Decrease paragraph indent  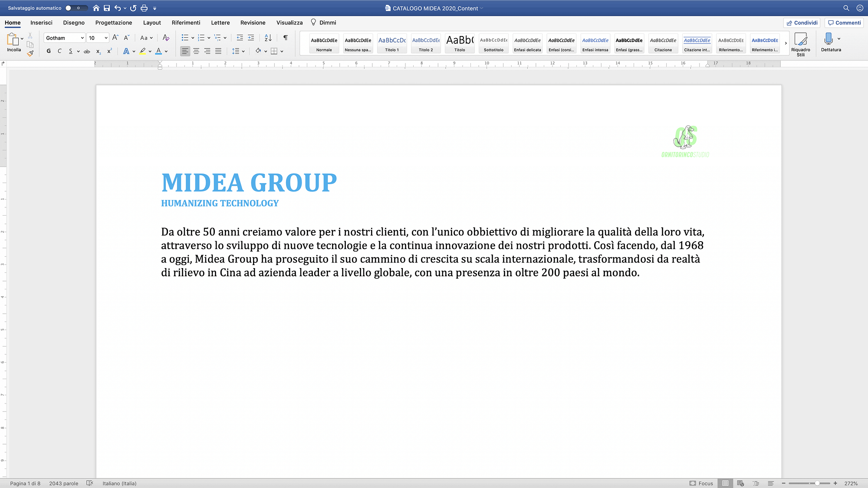[x=240, y=38]
